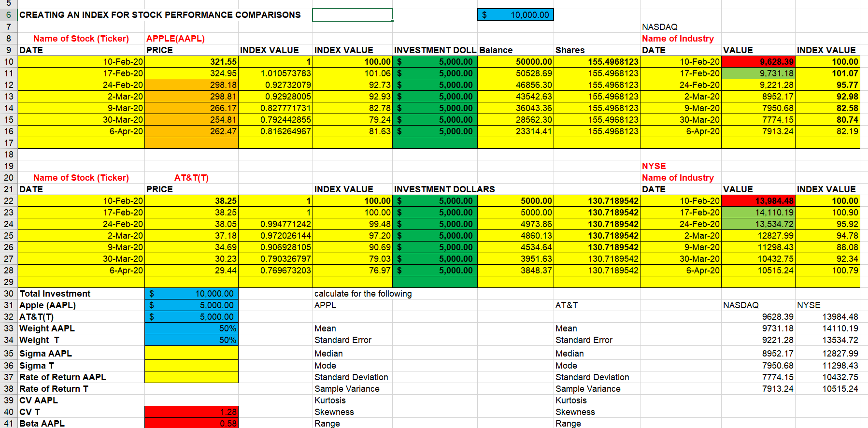Click Standard Error under APPL

click(343, 340)
